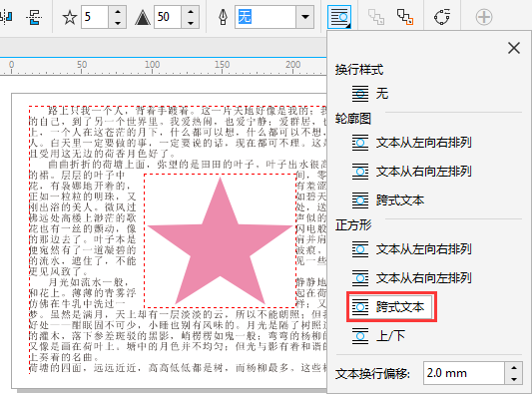Click the To Back of Layer icon

tap(405, 17)
